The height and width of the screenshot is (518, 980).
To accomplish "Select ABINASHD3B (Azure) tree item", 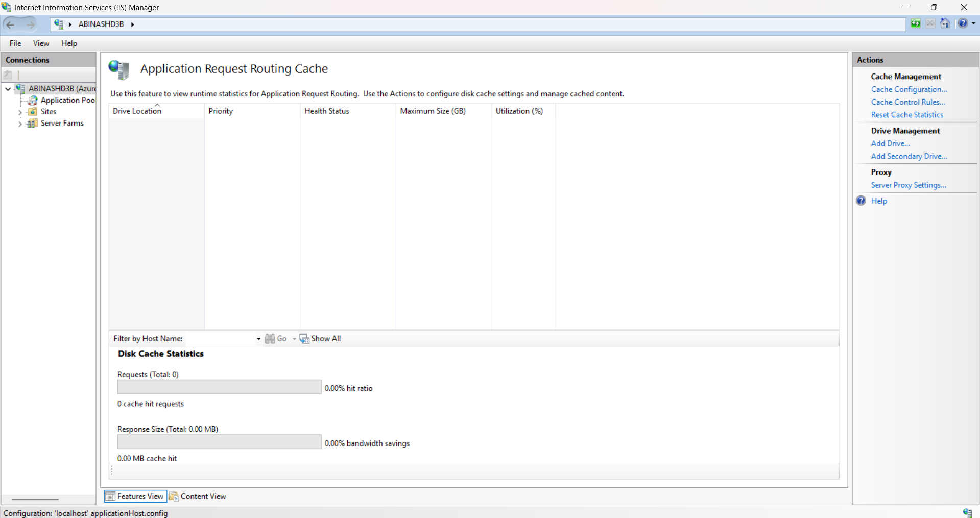I will click(x=62, y=88).
